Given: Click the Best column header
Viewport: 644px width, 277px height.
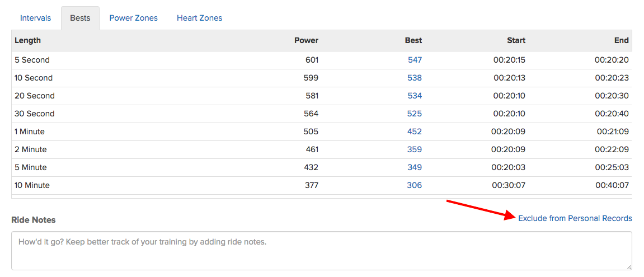Looking at the screenshot, I should coord(413,40).
